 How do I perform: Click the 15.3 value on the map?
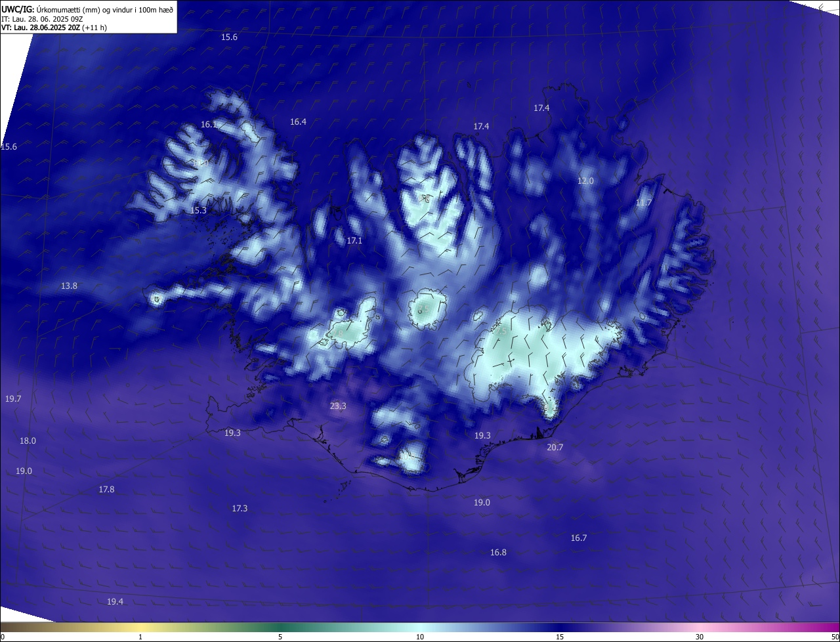pos(199,210)
